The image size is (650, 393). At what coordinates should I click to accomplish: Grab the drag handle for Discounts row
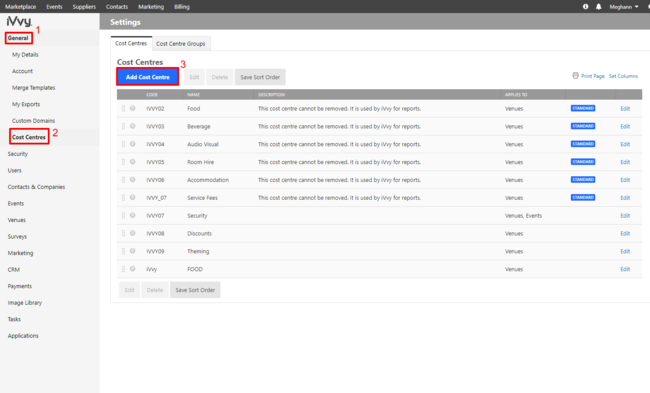pos(123,233)
